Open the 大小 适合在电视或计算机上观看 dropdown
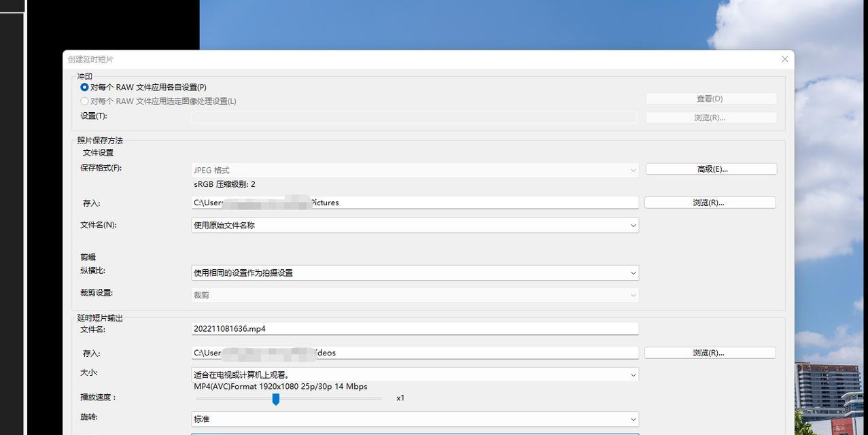Image resolution: width=868 pixels, height=435 pixels. [415, 375]
